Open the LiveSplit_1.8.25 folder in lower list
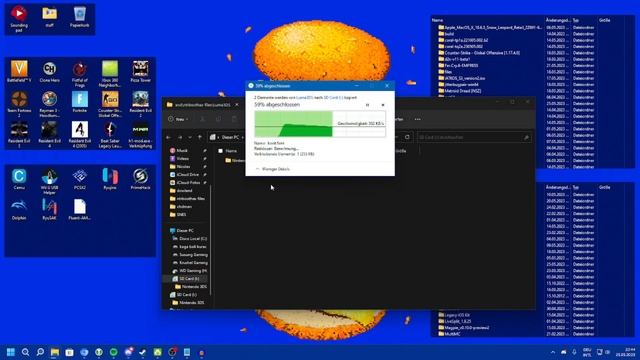Screen dimensions: 640x360 (x=458, y=321)
